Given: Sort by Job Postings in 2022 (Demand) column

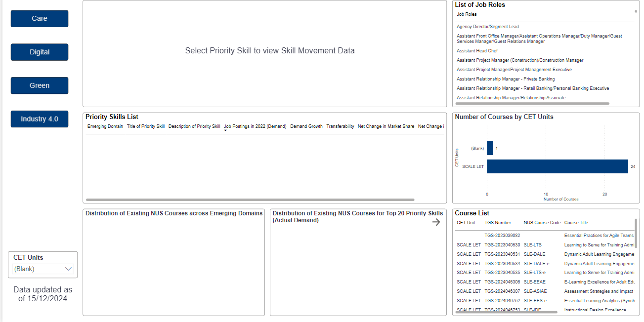Looking at the screenshot, I should (255, 126).
